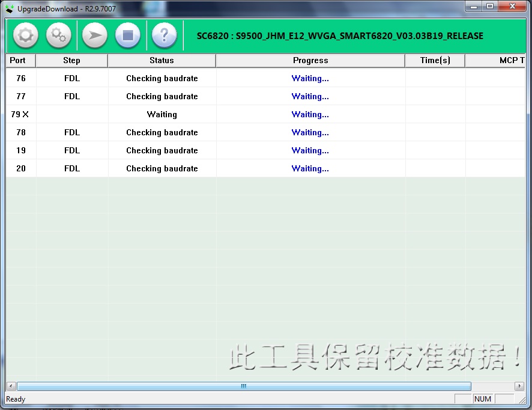Select the Port column header
Viewport: 532px width, 410px height.
click(x=20, y=61)
